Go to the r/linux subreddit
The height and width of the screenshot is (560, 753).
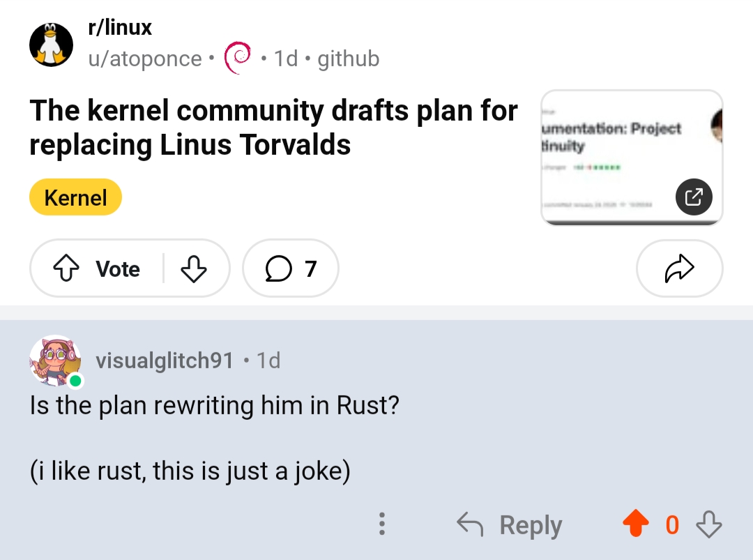tap(120, 28)
